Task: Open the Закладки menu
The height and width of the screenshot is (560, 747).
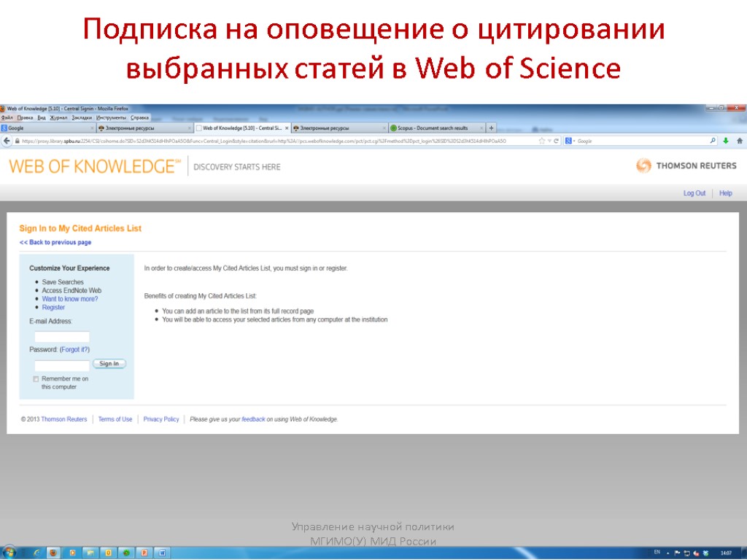Action: pos(82,117)
